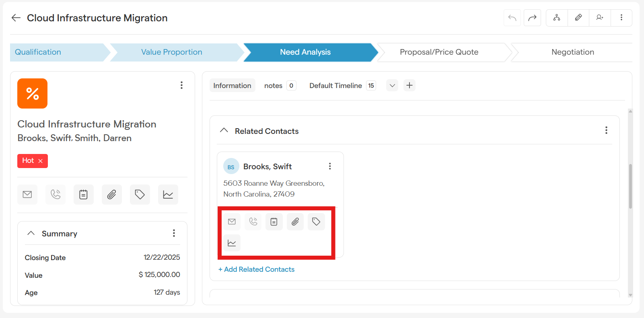Click the phone call icon in Brooks, Swift card
The image size is (644, 318).
(253, 222)
